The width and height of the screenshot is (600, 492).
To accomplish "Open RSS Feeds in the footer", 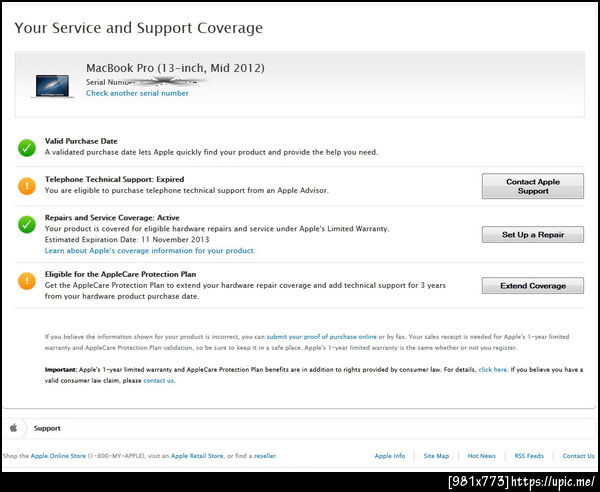I will 529,456.
